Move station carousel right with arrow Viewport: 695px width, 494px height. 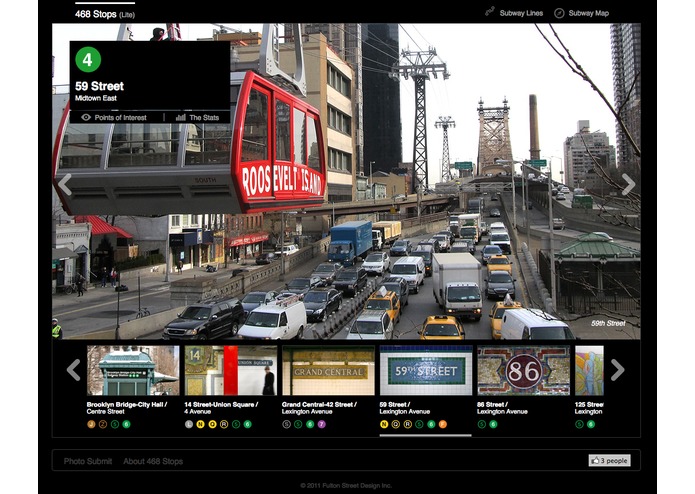[617, 370]
